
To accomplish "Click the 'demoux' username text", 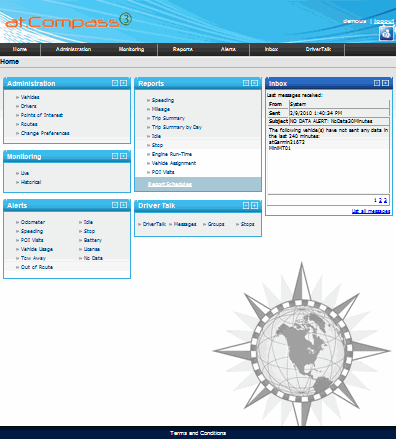I will click(355, 21).
